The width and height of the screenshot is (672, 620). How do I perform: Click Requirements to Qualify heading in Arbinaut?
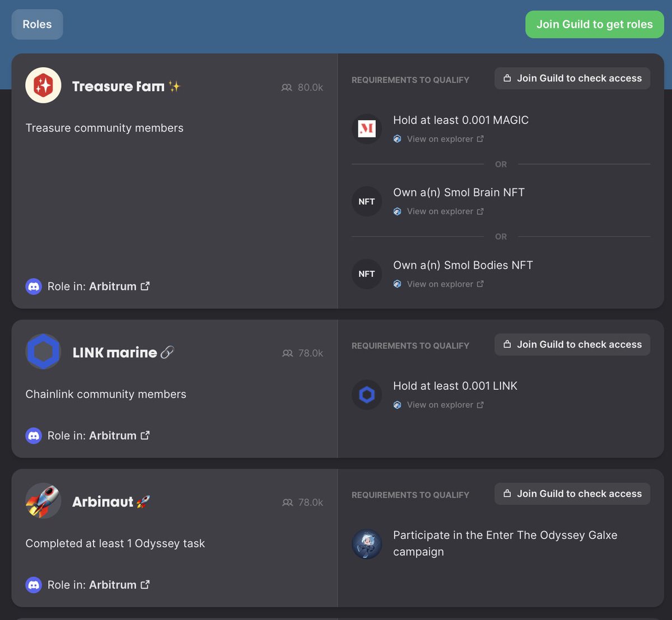pos(410,495)
